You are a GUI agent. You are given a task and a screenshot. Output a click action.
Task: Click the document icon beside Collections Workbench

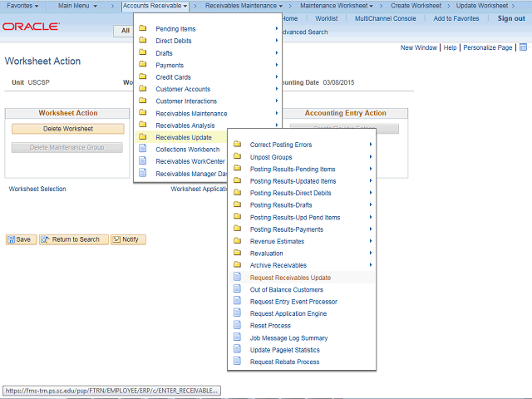(142, 150)
